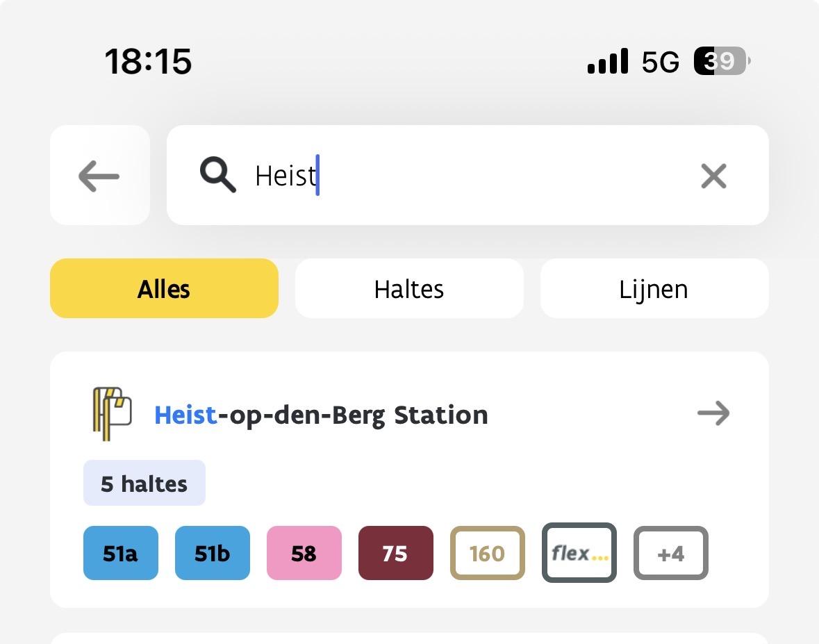Screen dimensions: 819x644
Task: Tap the back arrow button
Action: (99, 176)
